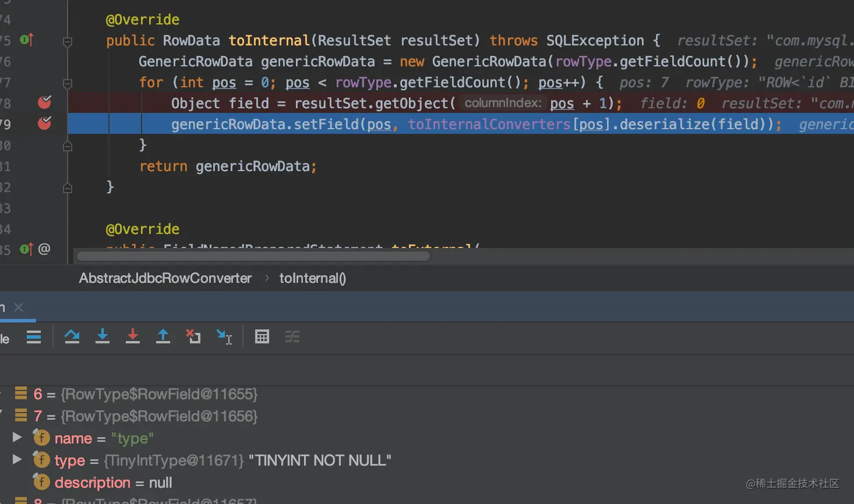The width and height of the screenshot is (854, 504).
Task: Click the Trace Current Stream Chain icon
Action: [292, 336]
